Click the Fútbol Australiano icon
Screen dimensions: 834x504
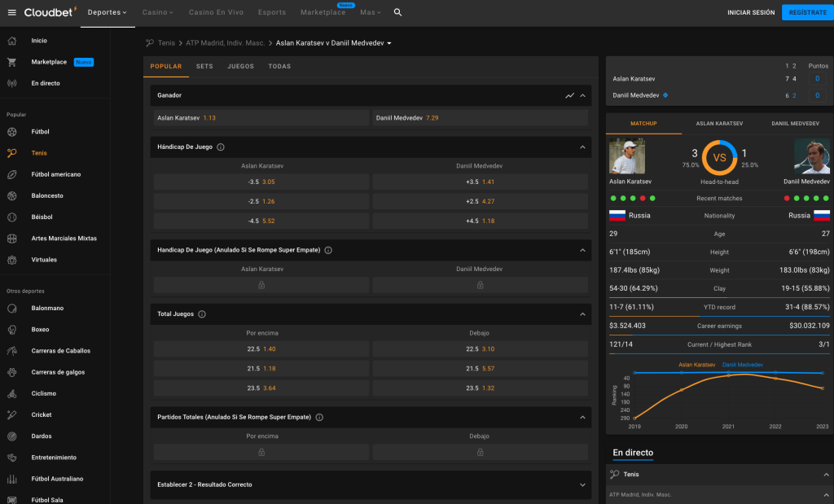11,479
